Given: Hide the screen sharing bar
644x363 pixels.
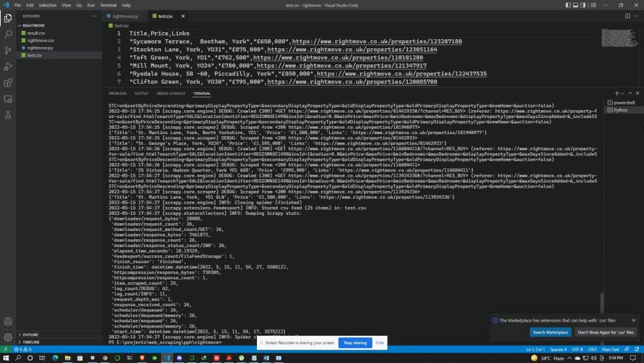Looking at the screenshot, I should (379, 342).
